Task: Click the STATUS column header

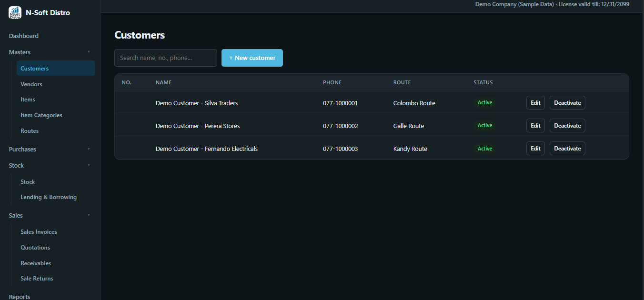Action: pos(483,82)
